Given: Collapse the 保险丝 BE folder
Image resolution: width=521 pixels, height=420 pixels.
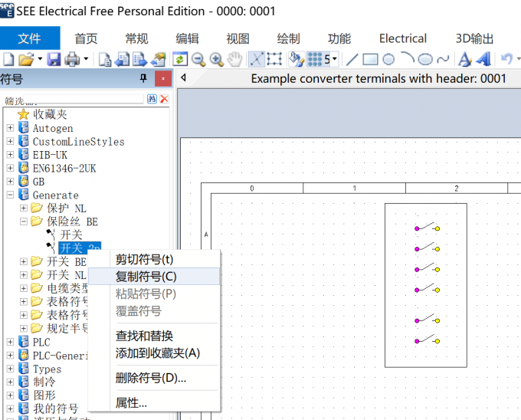Looking at the screenshot, I should tap(24, 221).
